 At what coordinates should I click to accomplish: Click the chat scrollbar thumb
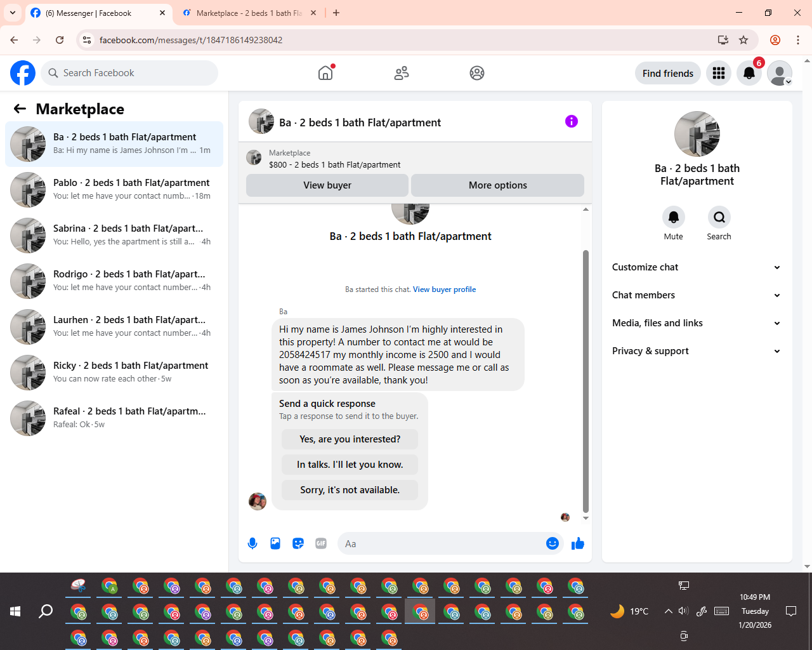(x=586, y=381)
